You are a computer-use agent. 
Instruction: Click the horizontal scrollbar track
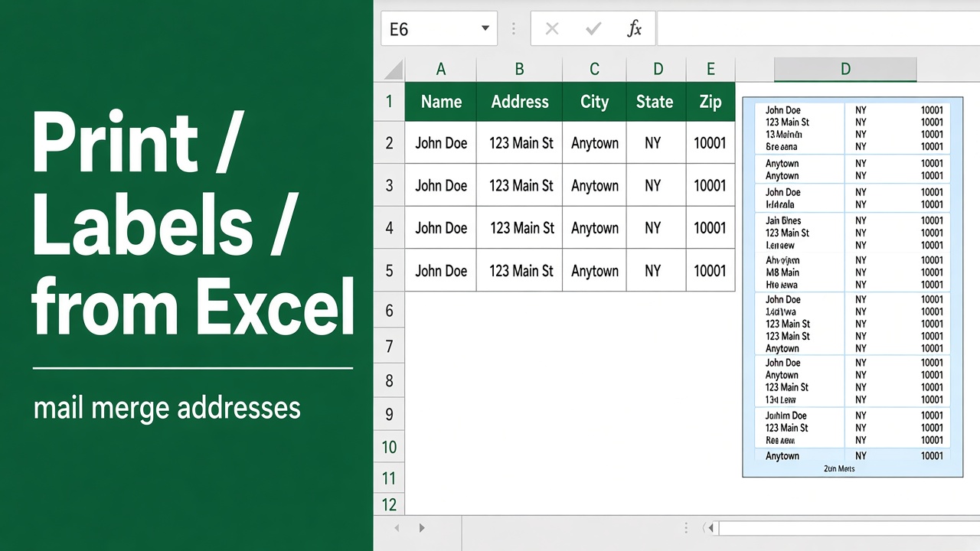click(x=848, y=528)
